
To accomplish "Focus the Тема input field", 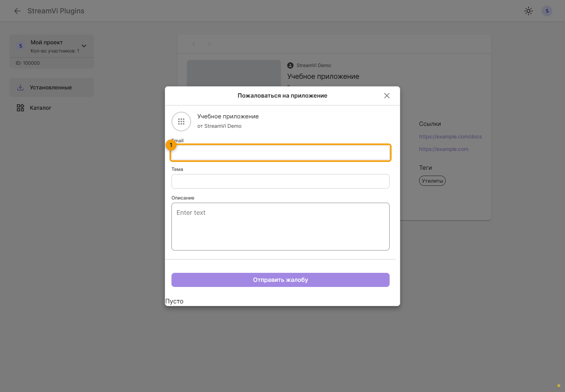I will point(281,181).
